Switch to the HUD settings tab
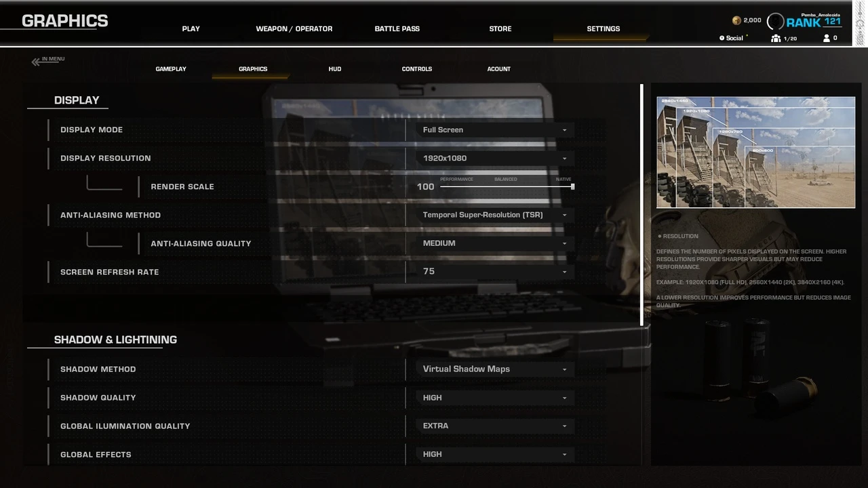Screen dimensions: 868x488 coord(335,69)
